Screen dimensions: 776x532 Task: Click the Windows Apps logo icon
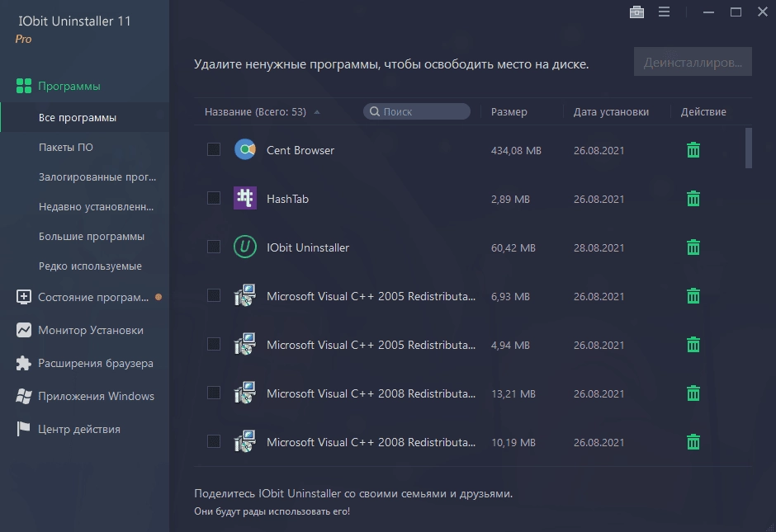point(24,396)
